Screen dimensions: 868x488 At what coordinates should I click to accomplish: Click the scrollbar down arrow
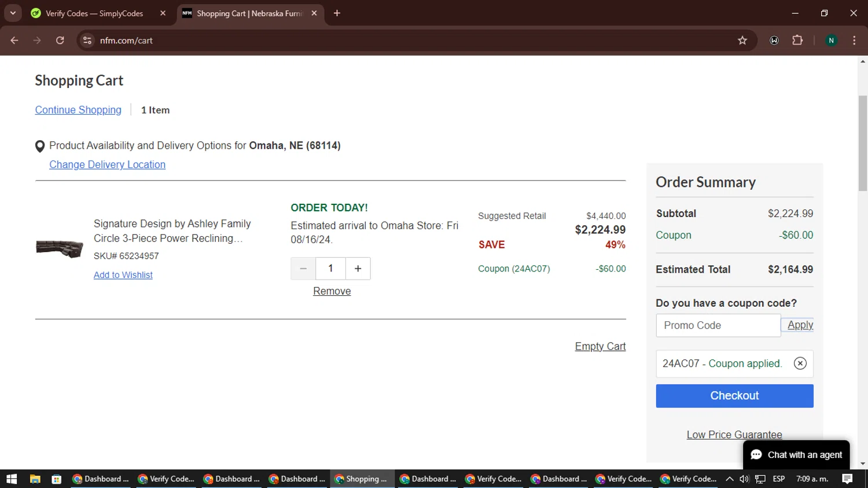pyautogui.click(x=863, y=464)
